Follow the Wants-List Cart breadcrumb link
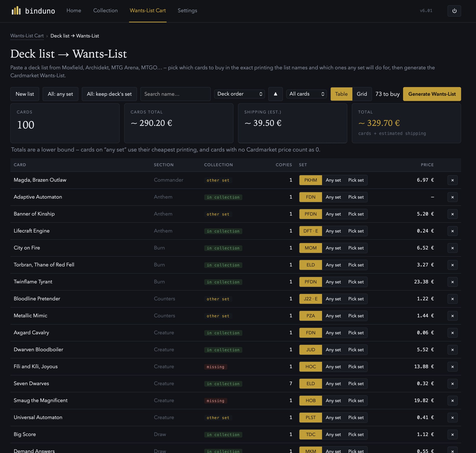The image size is (476, 453). [27, 36]
